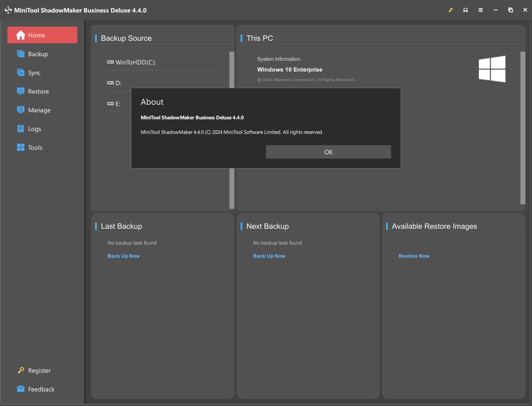Restore down the ShadowMaker window
The width and height of the screenshot is (532, 406).
(x=510, y=10)
